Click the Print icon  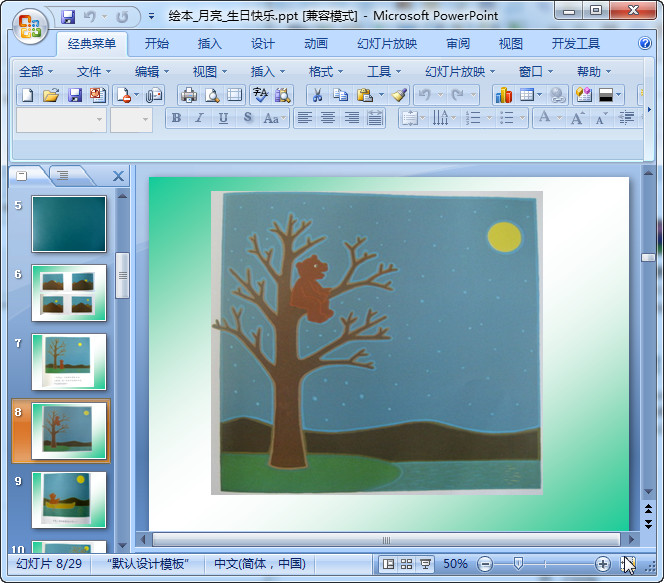point(188,95)
